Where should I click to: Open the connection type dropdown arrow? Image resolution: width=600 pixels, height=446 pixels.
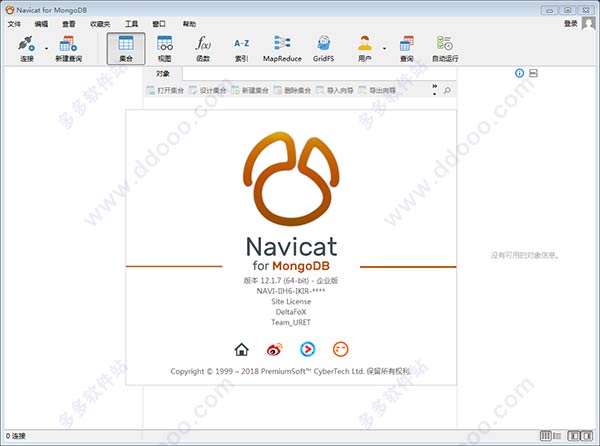(47, 49)
